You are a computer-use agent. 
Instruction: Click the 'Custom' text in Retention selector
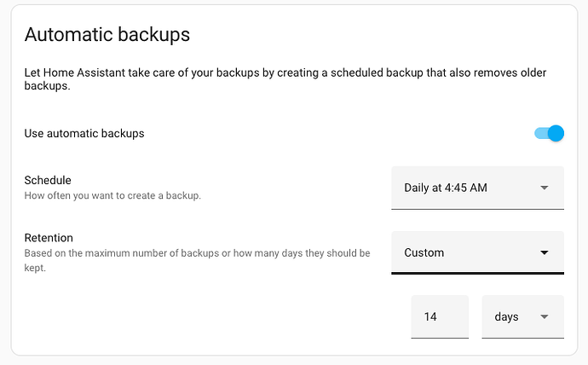pos(424,252)
